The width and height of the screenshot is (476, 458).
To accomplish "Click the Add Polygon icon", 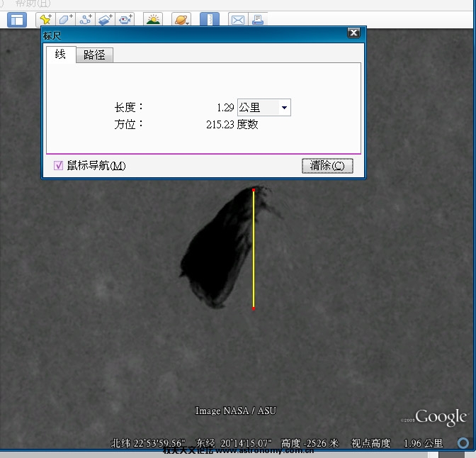I will point(65,20).
